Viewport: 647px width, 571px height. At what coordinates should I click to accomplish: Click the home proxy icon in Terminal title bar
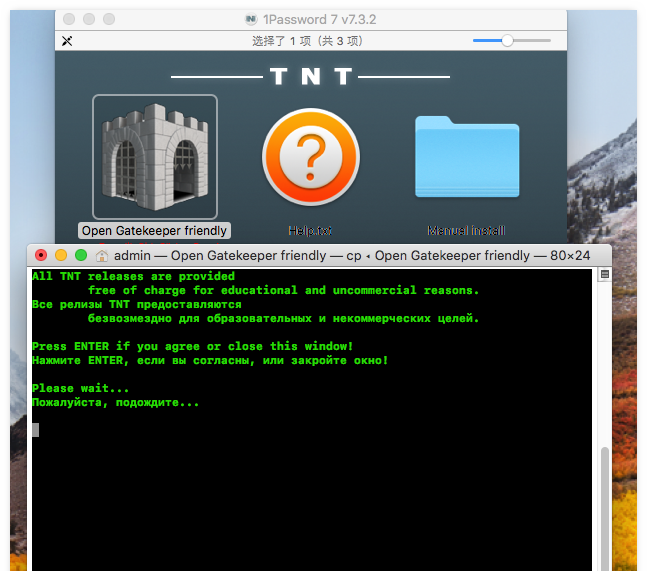coord(102,256)
